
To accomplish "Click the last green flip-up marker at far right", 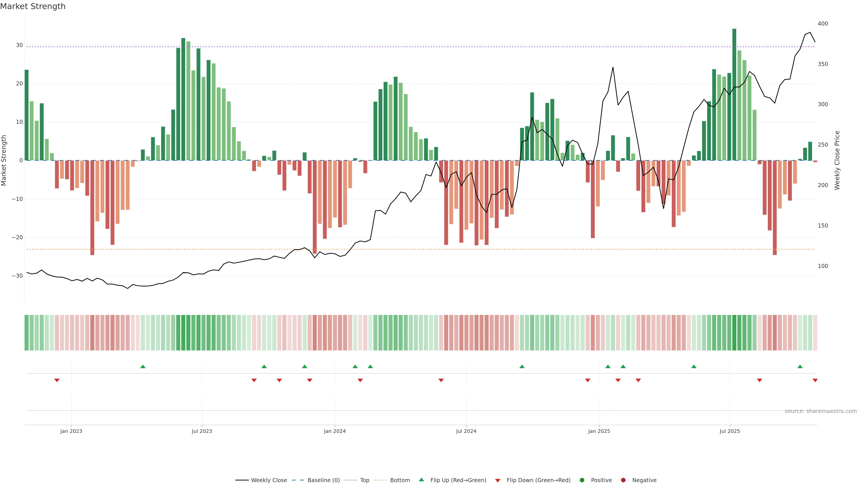I will tap(800, 366).
